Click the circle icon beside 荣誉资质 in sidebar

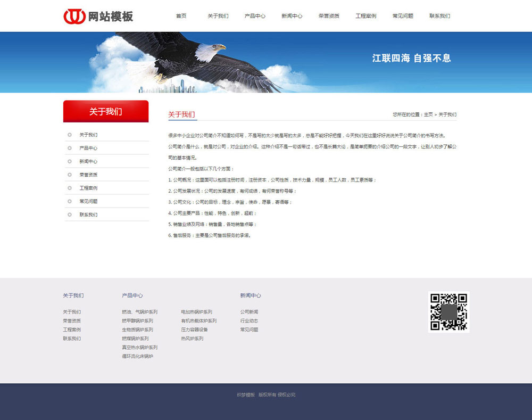click(69, 175)
